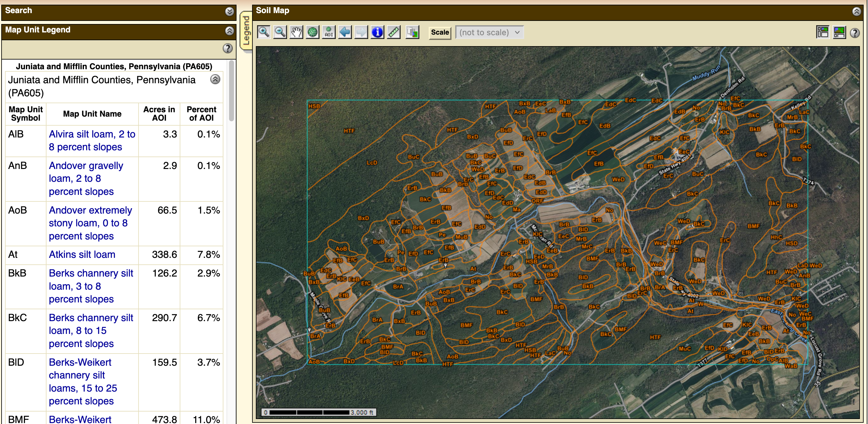
Task: Select the blue Identify info tool
Action: (377, 32)
